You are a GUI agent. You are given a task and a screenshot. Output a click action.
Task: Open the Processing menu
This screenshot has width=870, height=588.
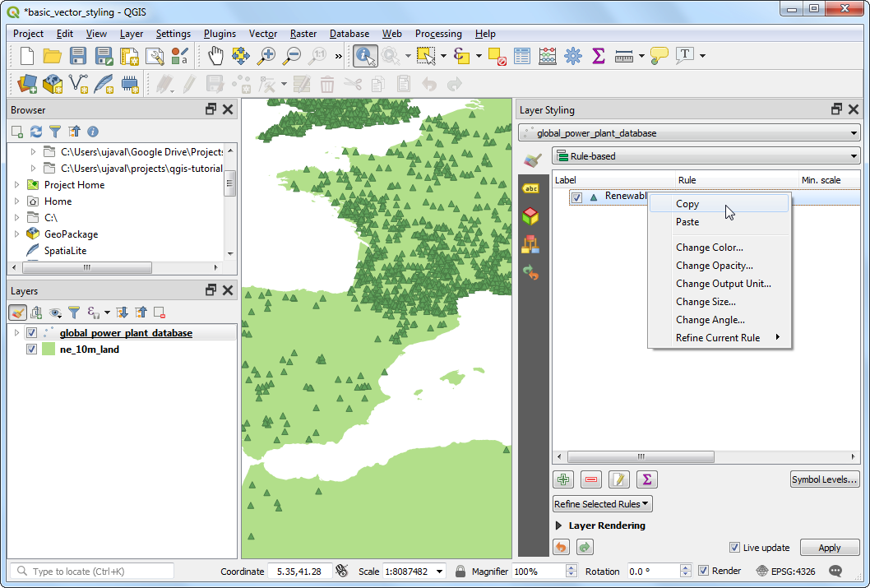click(438, 34)
